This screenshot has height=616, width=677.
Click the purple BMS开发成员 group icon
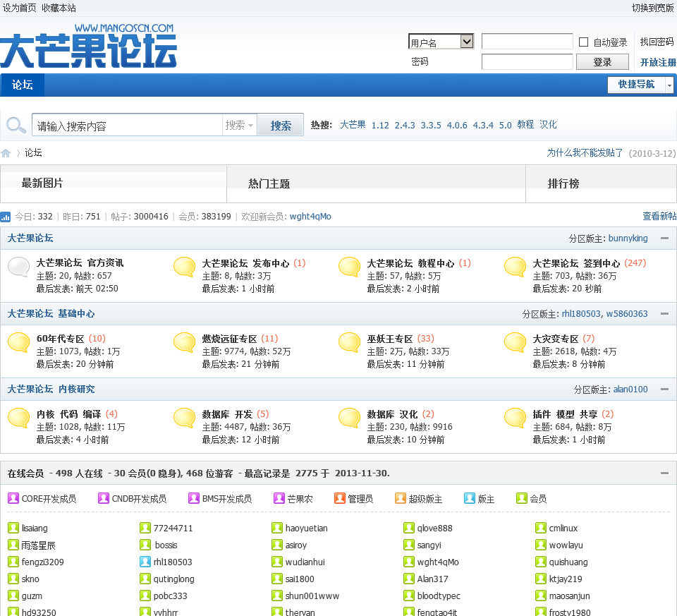point(194,498)
